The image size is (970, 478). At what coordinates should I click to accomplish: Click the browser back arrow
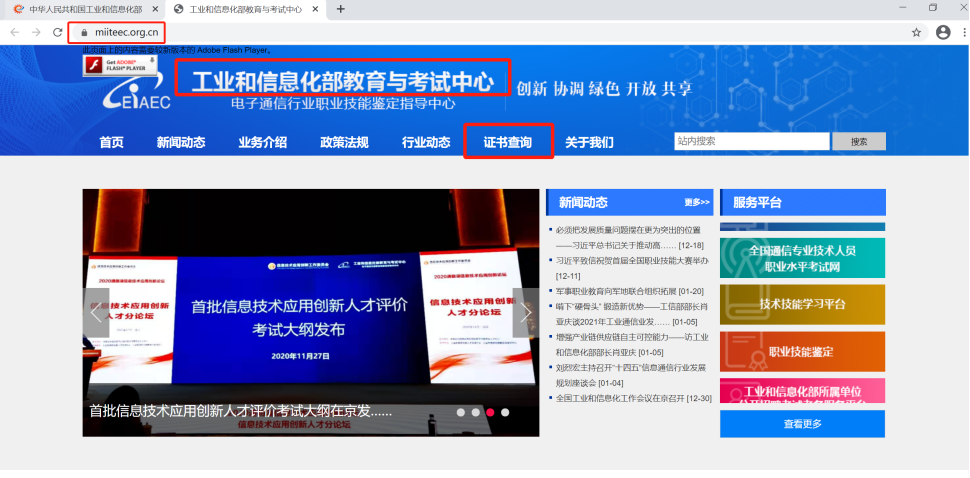pyautogui.click(x=14, y=32)
